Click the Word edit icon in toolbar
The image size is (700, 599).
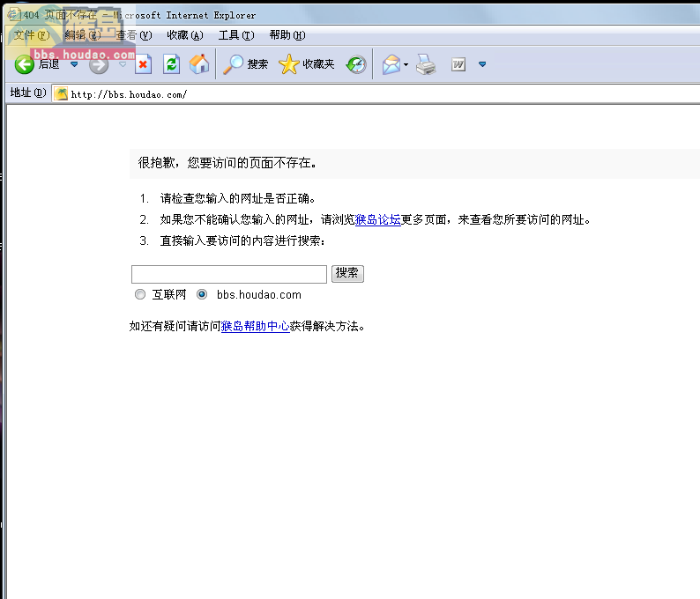click(458, 64)
